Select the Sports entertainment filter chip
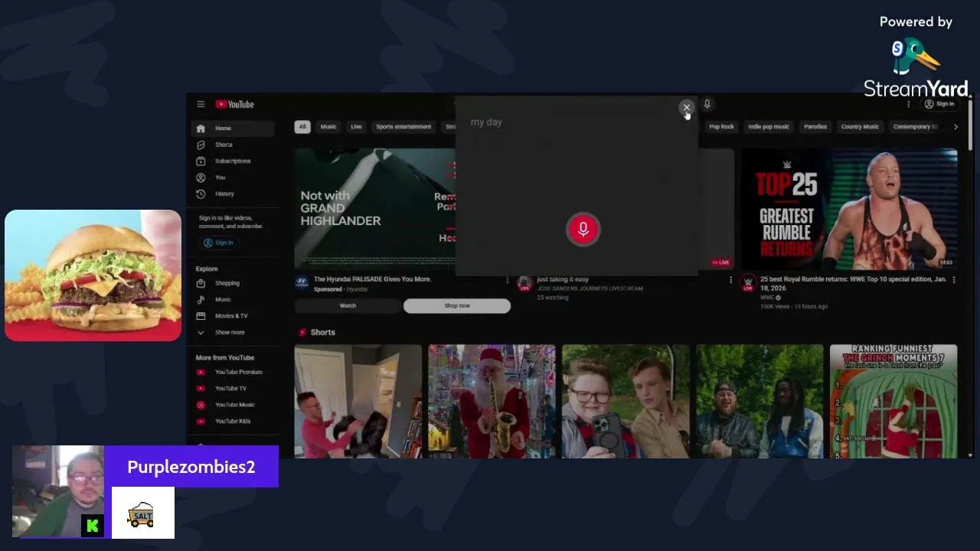The image size is (980, 551). click(403, 127)
